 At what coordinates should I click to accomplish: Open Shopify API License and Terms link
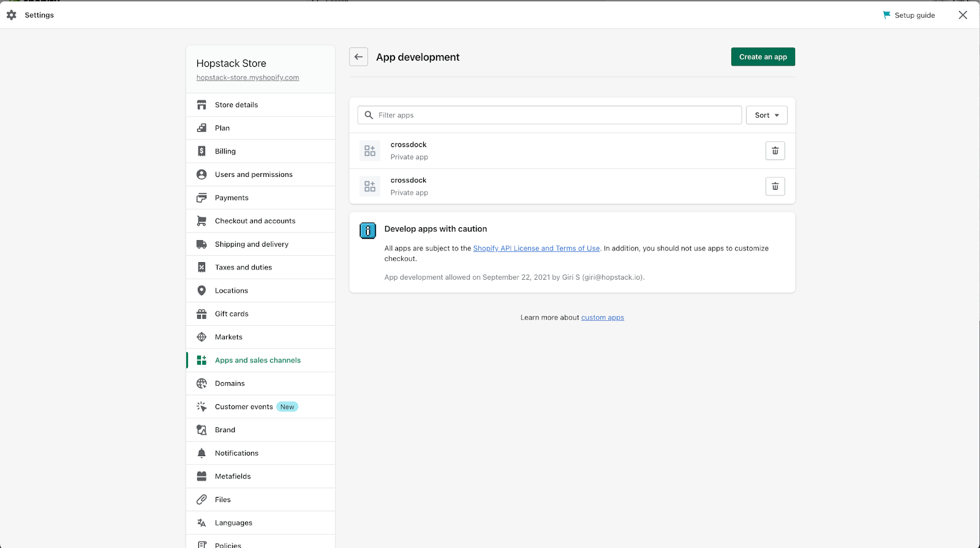tap(536, 249)
